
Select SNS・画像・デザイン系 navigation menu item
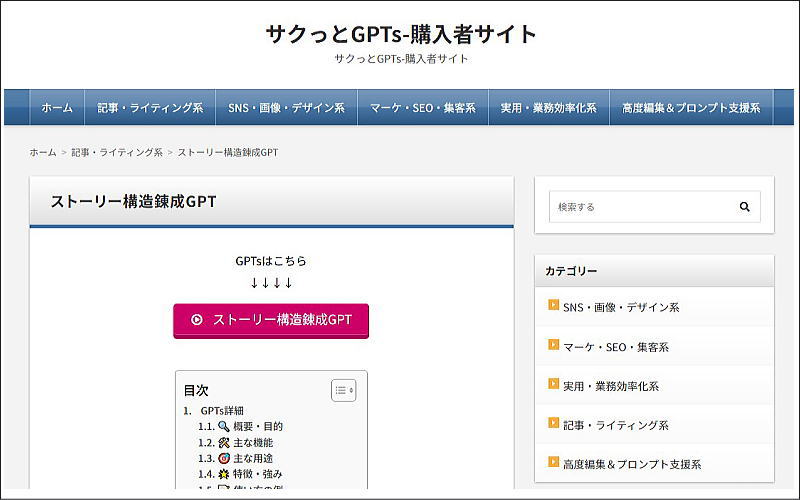286,108
